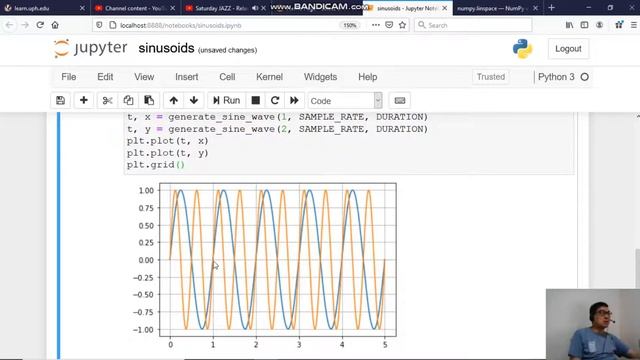Open the File menu

coord(69,77)
